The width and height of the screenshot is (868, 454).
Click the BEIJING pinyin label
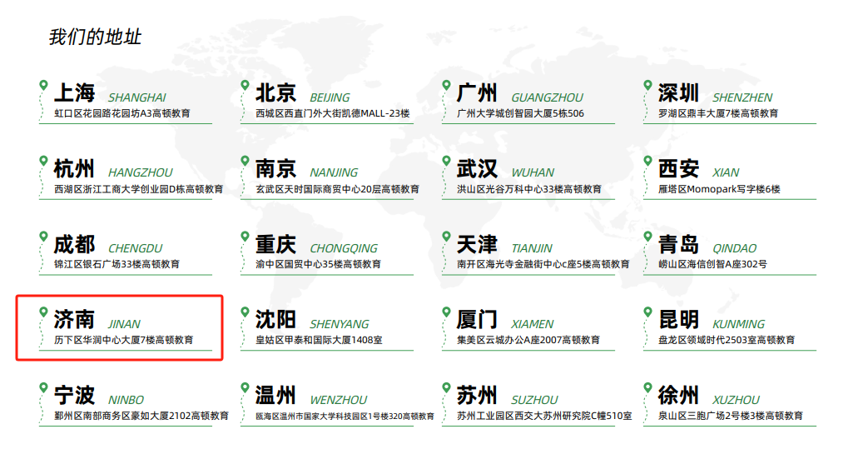coord(330,97)
